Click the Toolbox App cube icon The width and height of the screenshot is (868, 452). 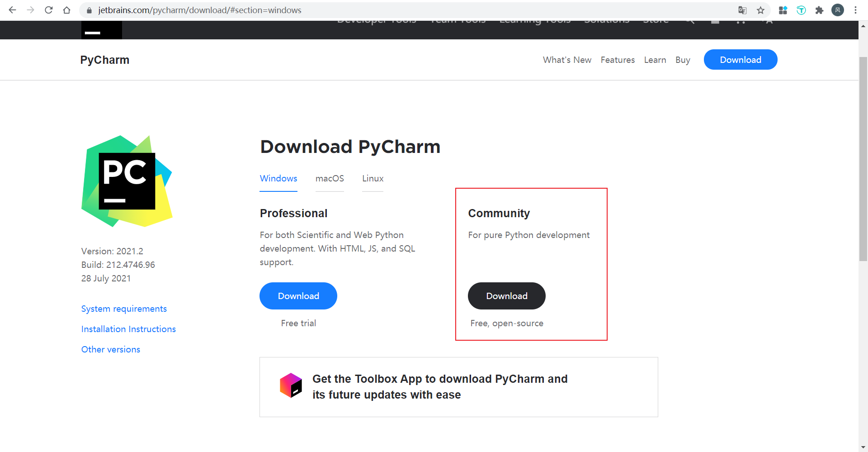coord(291,385)
